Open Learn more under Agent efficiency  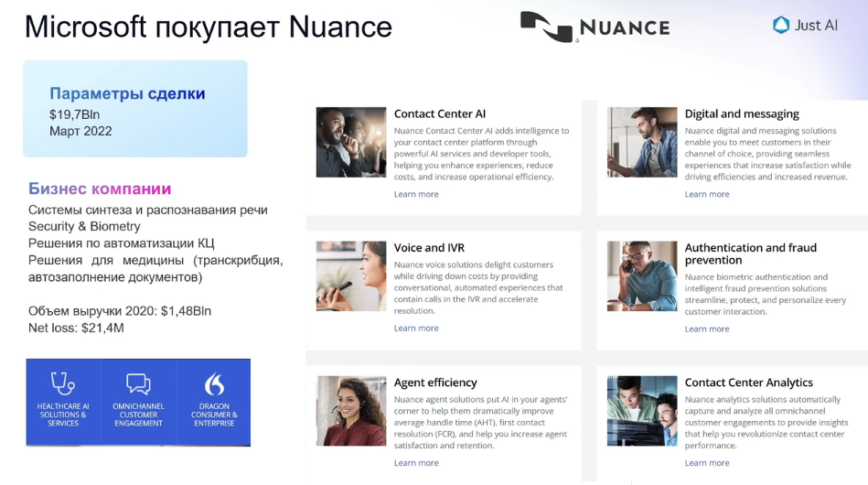416,463
